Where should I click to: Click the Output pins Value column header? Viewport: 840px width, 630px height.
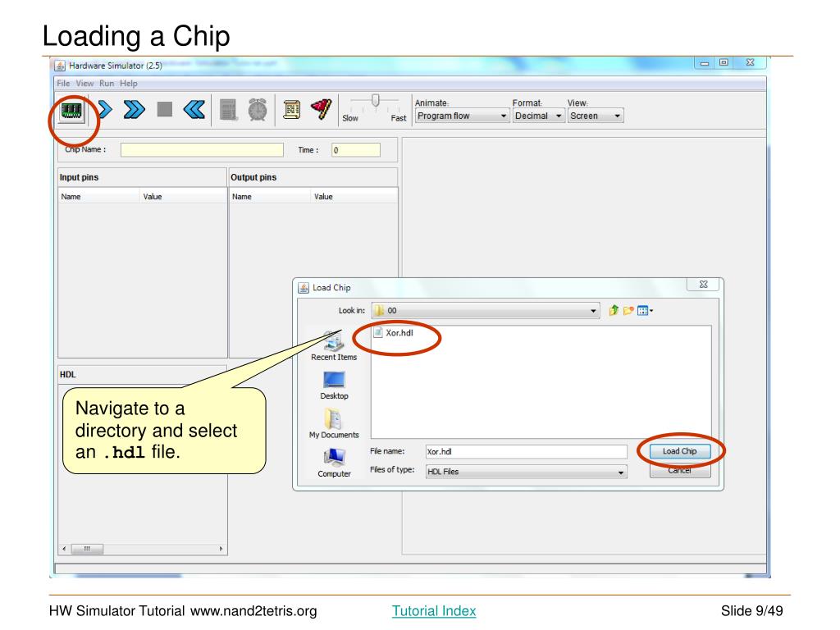pos(354,197)
